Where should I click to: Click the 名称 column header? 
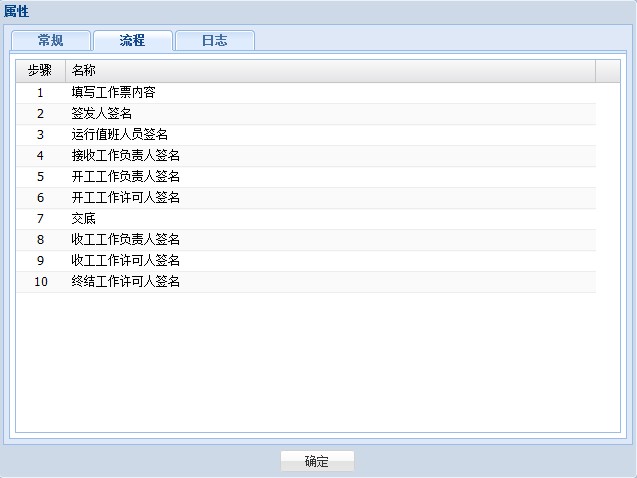pyautogui.click(x=84, y=71)
